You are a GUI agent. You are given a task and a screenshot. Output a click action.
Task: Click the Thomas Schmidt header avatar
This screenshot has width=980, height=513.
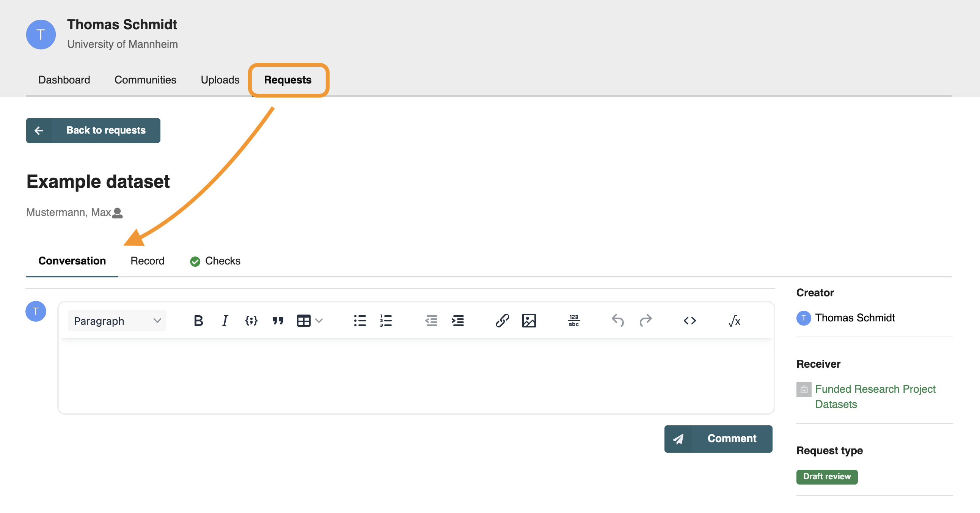click(41, 35)
